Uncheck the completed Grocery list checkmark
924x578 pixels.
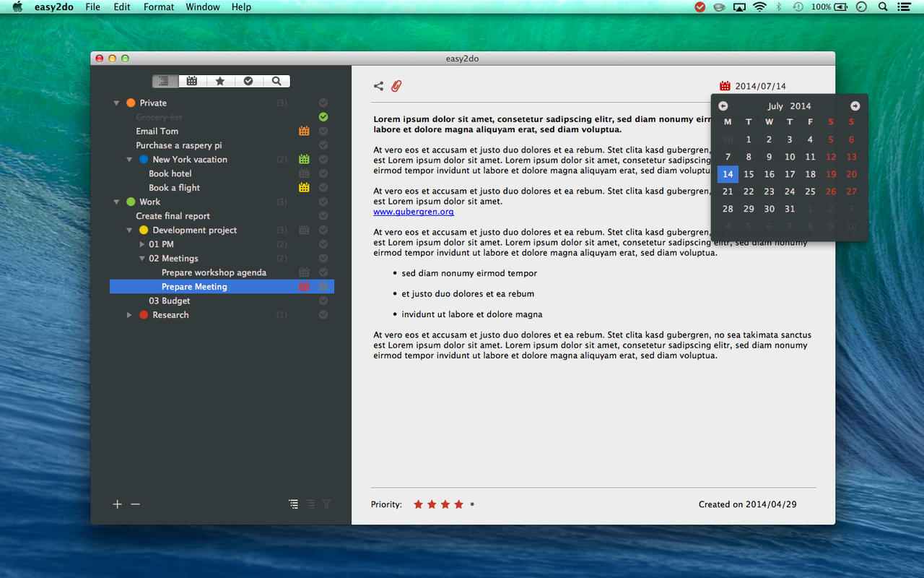click(323, 117)
